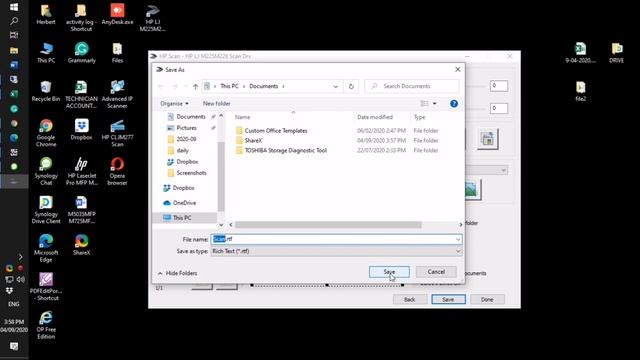
Task: Launch Google Chrome from desktop
Action: 46,133
